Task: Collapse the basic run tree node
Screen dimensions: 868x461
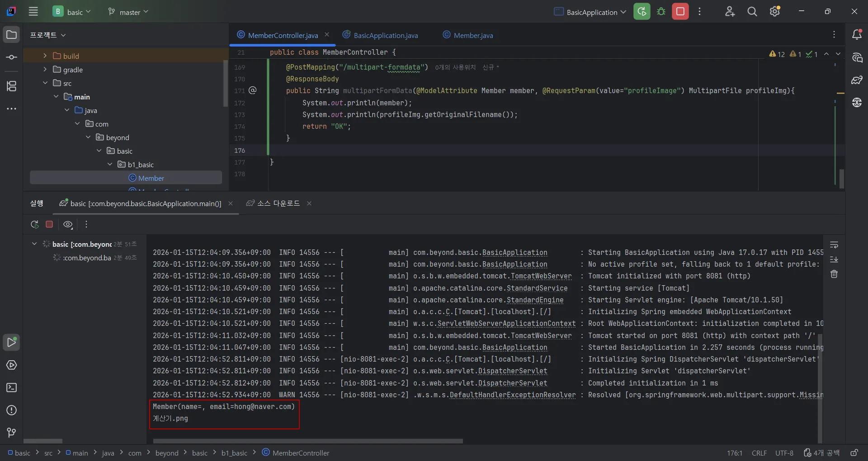Action: (34, 244)
